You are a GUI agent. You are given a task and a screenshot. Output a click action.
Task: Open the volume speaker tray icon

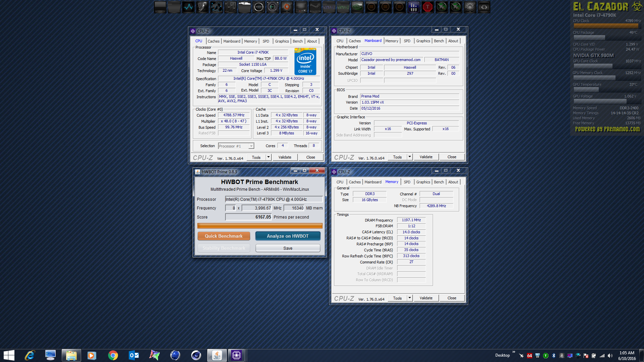click(x=610, y=356)
